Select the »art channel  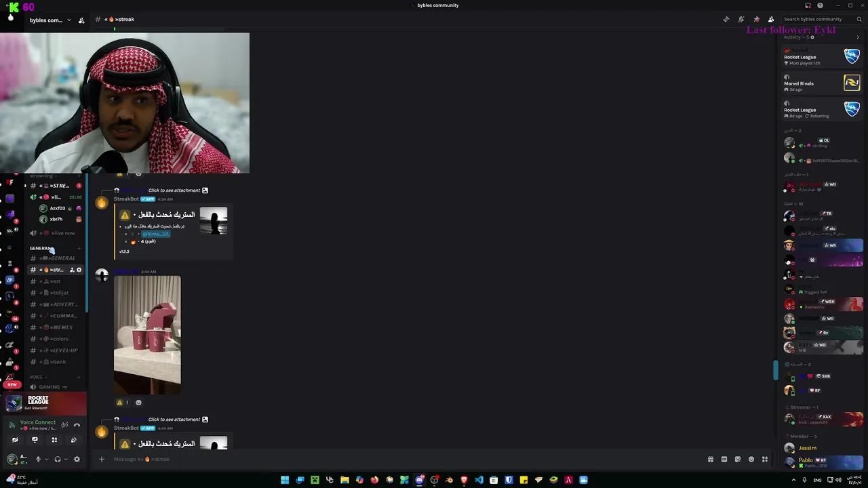(56, 281)
